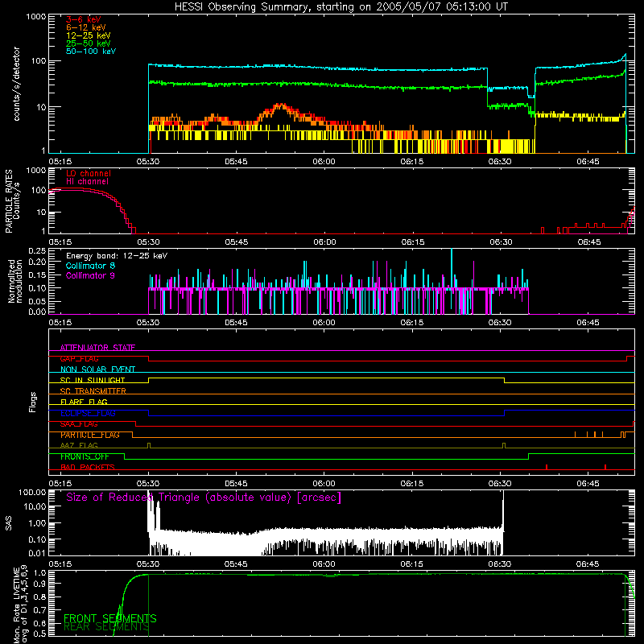Screen dimensions: 644x644
Task: Click the SC_TRANSMITTER flag label
Action: tap(93, 391)
